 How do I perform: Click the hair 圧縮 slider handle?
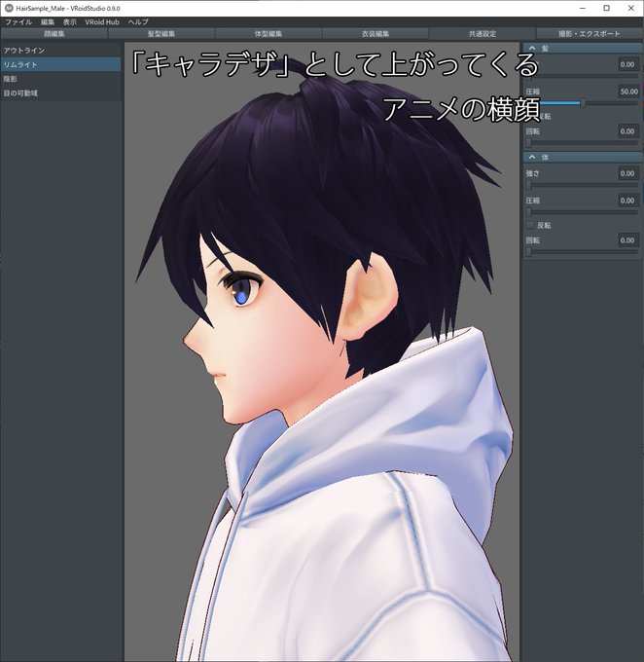(583, 103)
